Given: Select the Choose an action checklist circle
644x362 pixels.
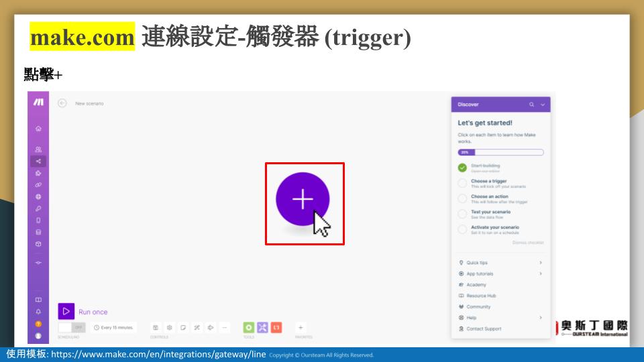Looking at the screenshot, I should tap(462, 198).
